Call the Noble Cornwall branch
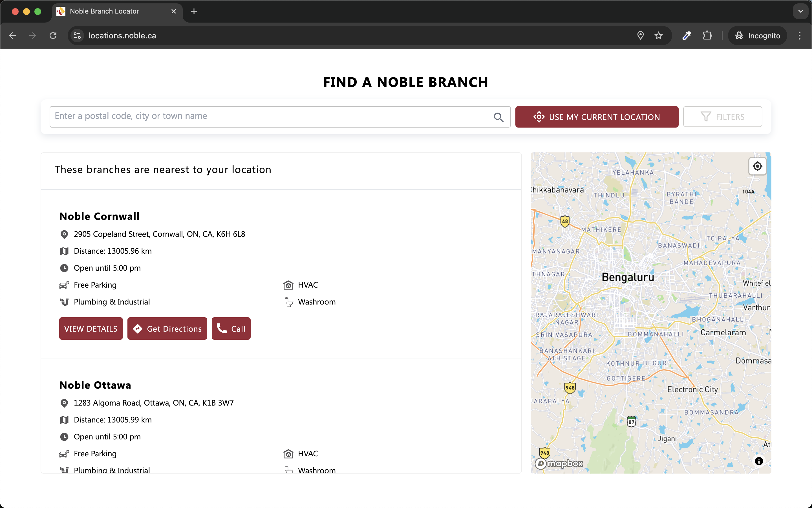This screenshot has height=508, width=812. click(x=231, y=329)
